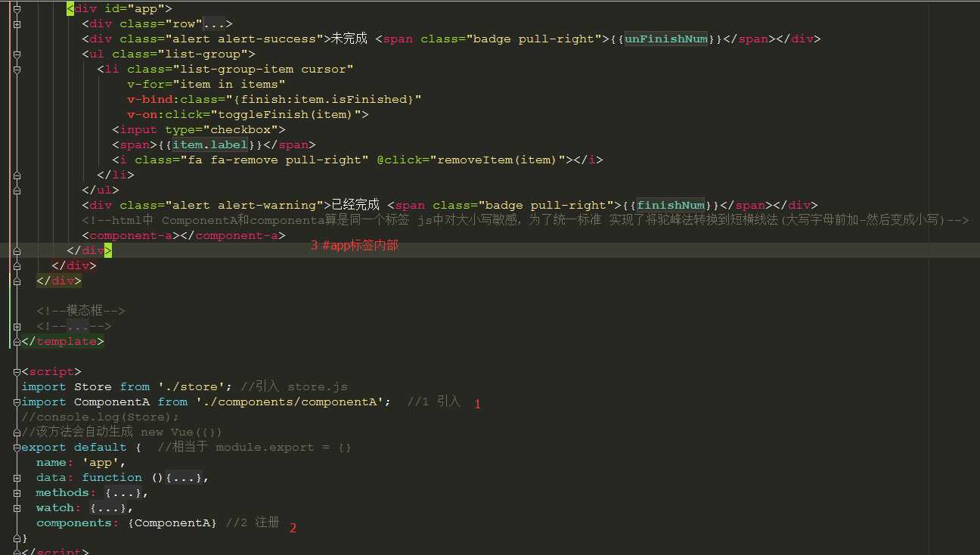Expand the folded methods object

(x=17, y=493)
